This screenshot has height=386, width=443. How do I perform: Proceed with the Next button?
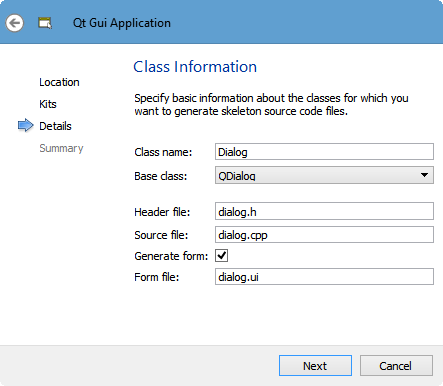point(315,366)
